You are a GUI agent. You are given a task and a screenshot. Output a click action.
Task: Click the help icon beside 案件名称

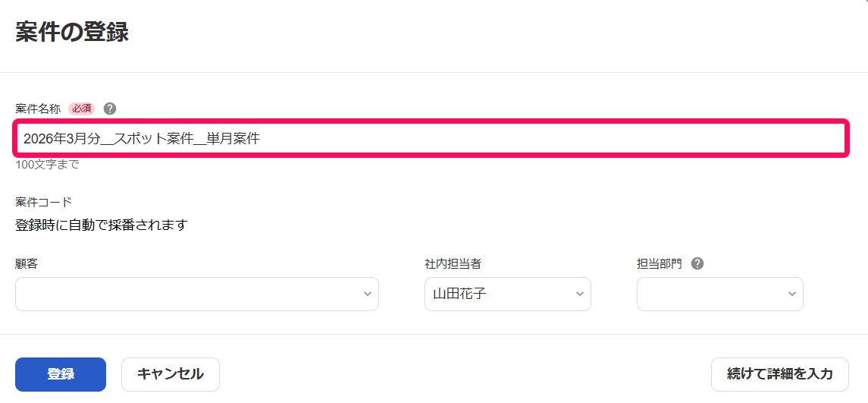tap(110, 109)
